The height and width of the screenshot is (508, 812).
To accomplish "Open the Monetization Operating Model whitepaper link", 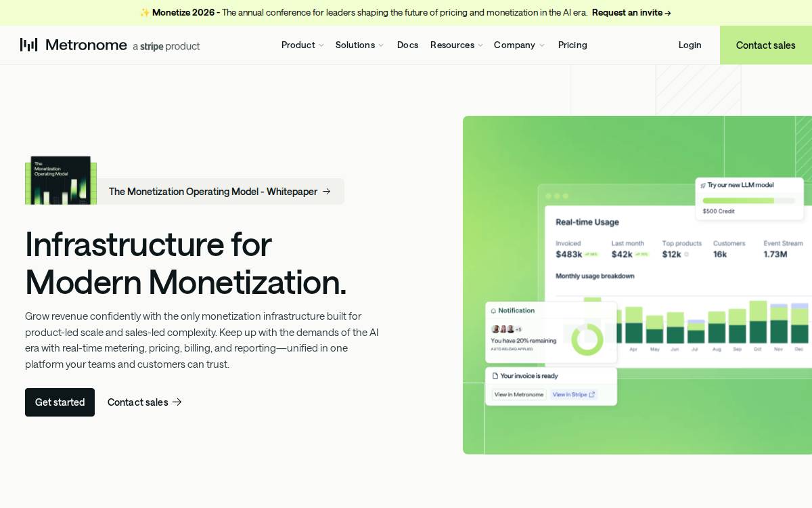I will click(220, 192).
